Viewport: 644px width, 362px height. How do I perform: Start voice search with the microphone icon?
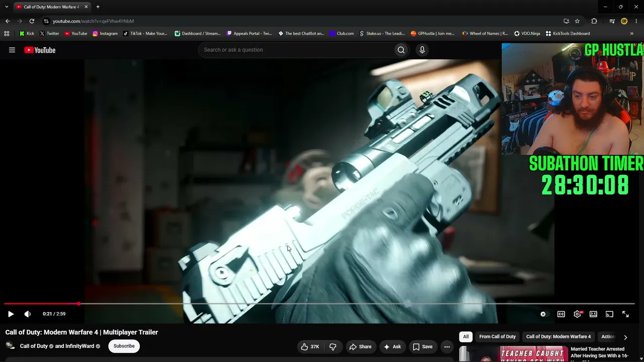point(422,50)
